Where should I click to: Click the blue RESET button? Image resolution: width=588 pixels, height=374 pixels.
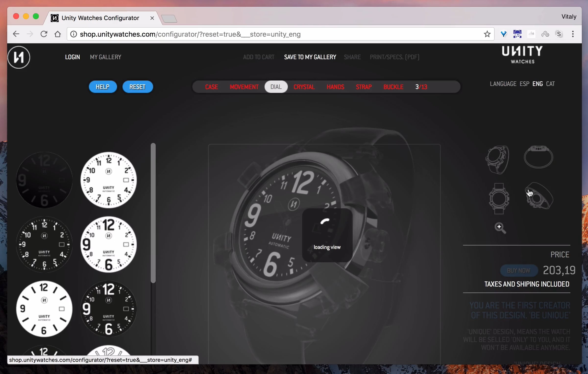[137, 87]
